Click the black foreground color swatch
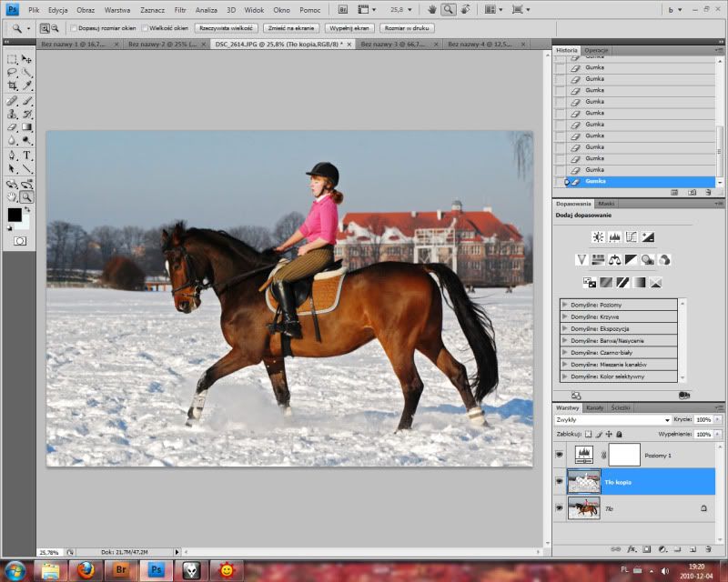Screen dimensions: 728x582 point(15,215)
